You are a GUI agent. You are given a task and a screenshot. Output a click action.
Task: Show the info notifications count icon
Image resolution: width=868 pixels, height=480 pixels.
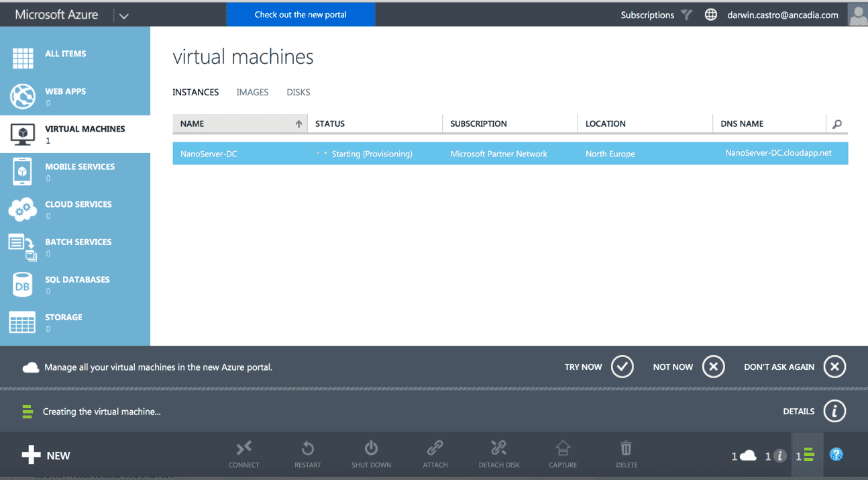[775, 456]
